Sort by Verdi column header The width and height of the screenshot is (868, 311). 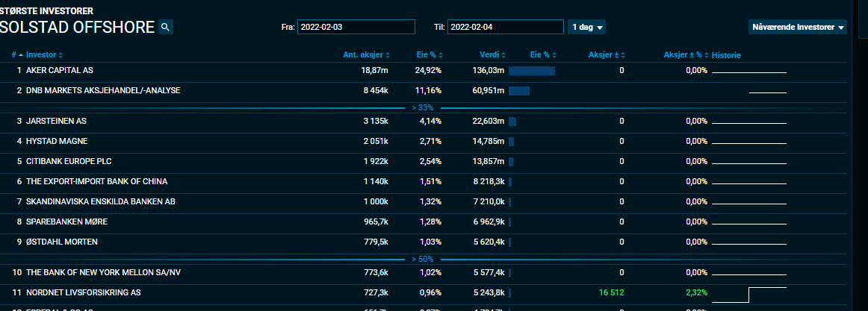point(493,55)
